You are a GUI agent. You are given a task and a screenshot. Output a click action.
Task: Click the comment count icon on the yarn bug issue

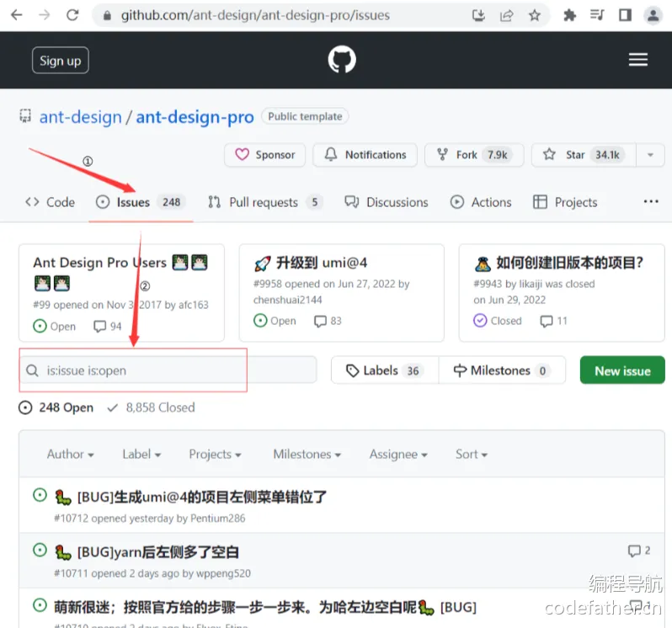[x=634, y=551]
